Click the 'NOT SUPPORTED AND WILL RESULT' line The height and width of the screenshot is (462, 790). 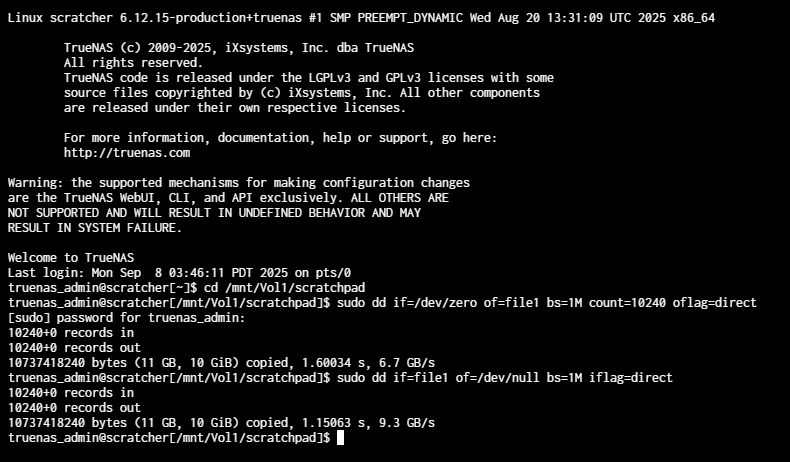214,213
